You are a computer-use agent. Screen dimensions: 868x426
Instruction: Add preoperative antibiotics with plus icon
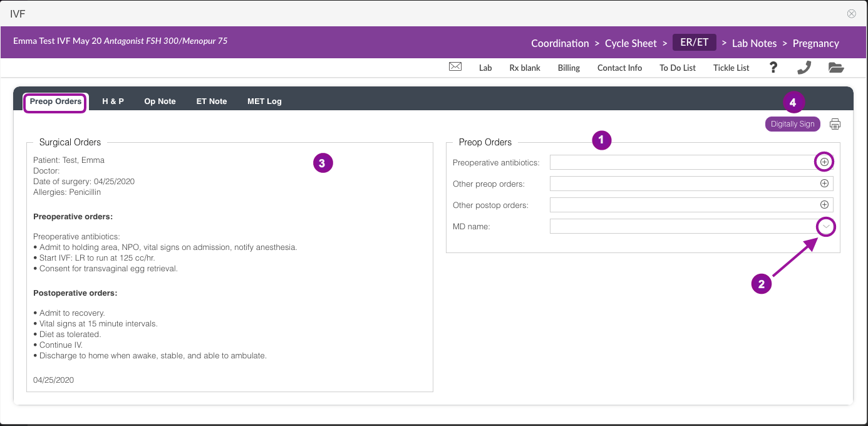point(824,162)
